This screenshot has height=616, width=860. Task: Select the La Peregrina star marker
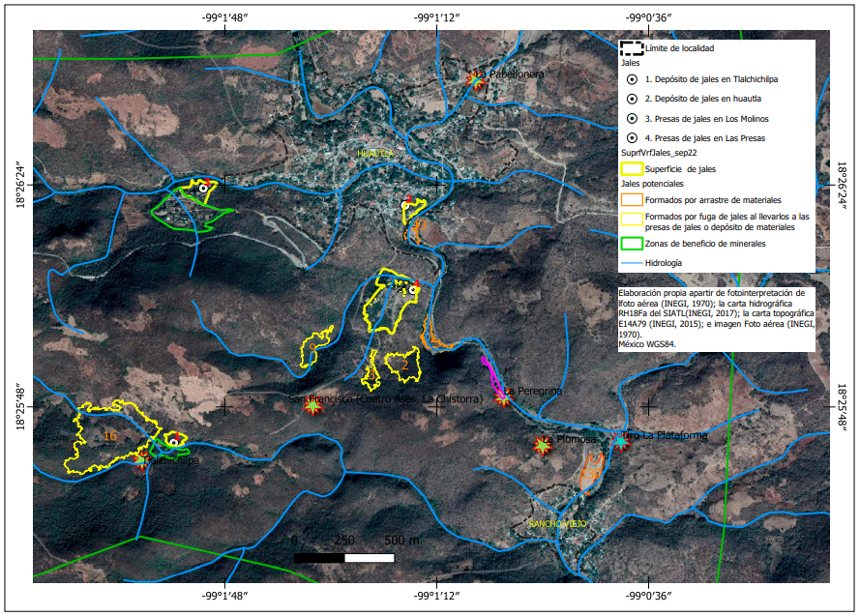click(503, 398)
